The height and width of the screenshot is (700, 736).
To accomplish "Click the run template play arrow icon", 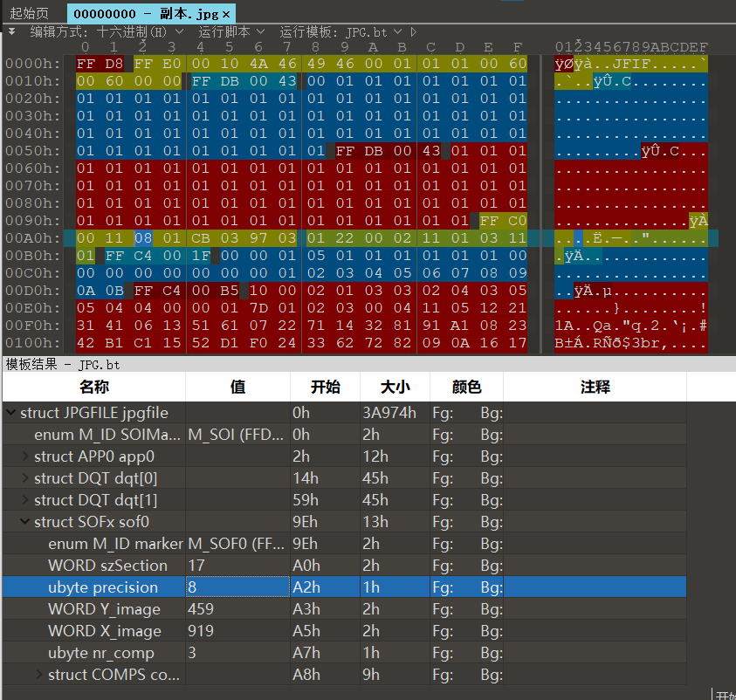I will click(x=414, y=31).
